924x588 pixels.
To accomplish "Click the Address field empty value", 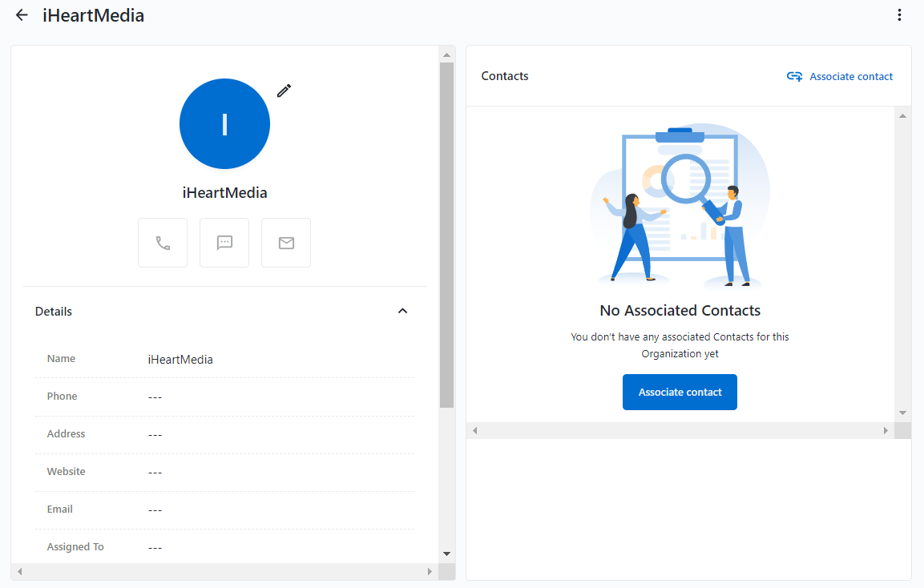I will tap(155, 435).
